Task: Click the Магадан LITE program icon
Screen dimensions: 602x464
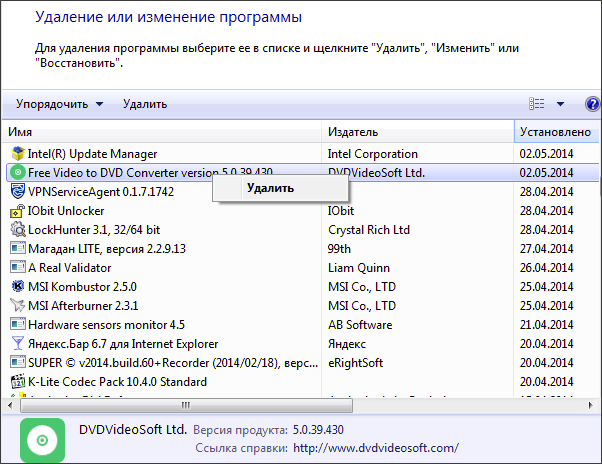Action: (x=18, y=248)
